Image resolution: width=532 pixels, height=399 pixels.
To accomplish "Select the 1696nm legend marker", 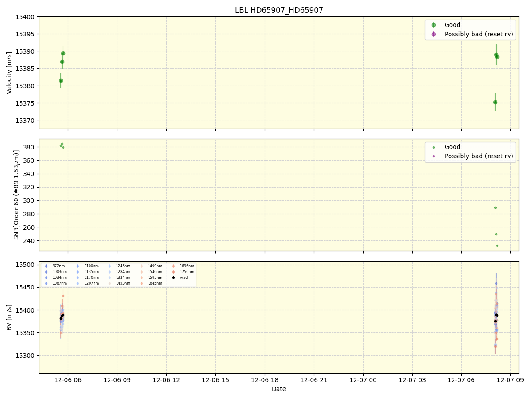I will 173,266.
